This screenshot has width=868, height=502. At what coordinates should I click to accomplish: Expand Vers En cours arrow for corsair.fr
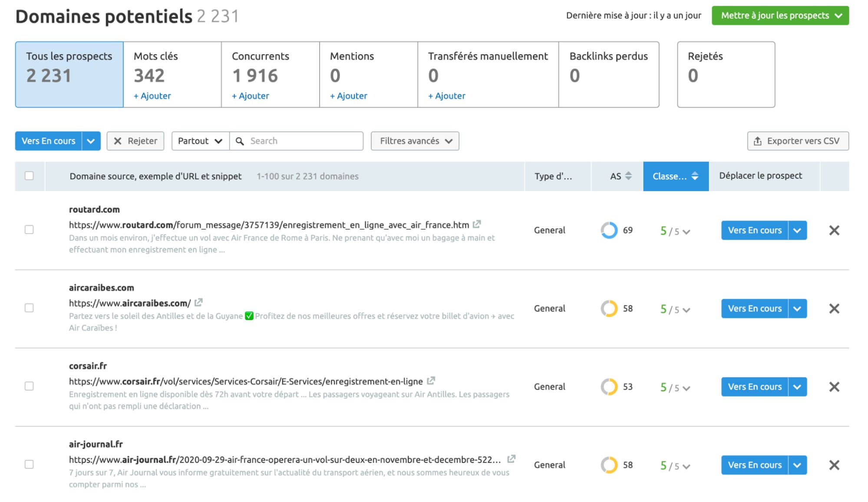click(x=797, y=386)
